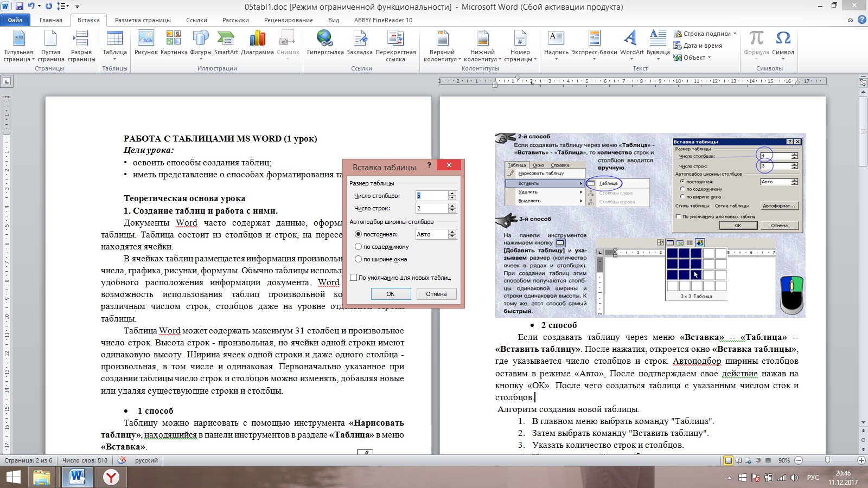
Task: Click the Число столбцов input field
Action: [x=432, y=196]
